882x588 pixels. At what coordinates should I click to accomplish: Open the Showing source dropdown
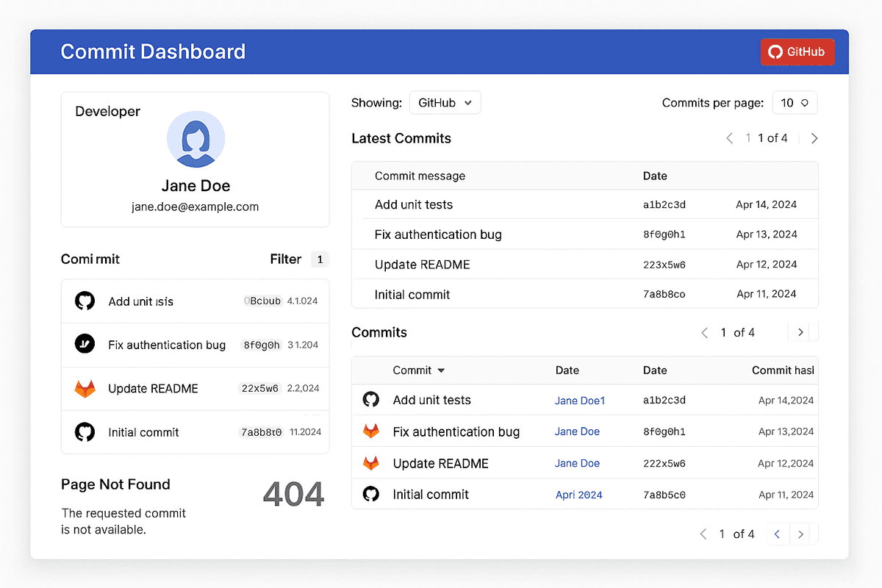pyautogui.click(x=445, y=102)
